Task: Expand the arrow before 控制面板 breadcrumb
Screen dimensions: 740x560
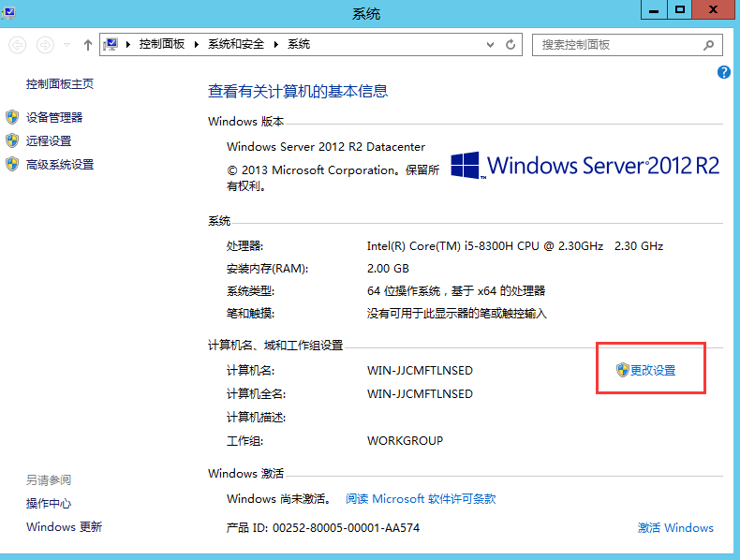Action: click(x=128, y=44)
